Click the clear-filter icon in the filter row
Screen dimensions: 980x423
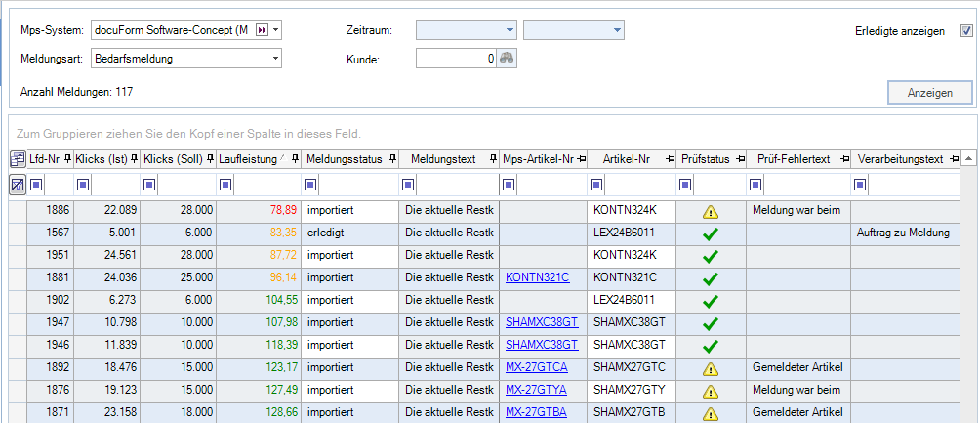point(18,184)
